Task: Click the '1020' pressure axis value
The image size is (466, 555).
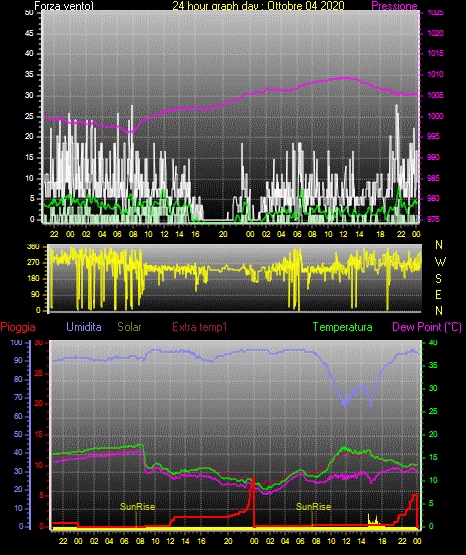Action: 435,33
